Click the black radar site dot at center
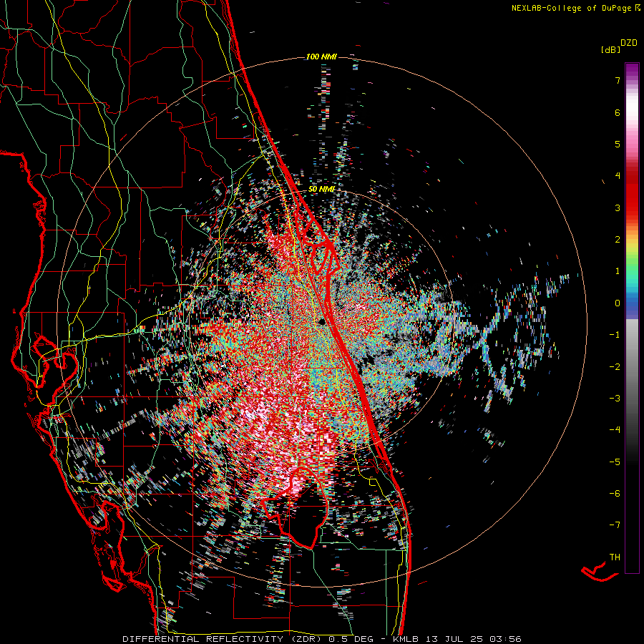 click(323, 322)
